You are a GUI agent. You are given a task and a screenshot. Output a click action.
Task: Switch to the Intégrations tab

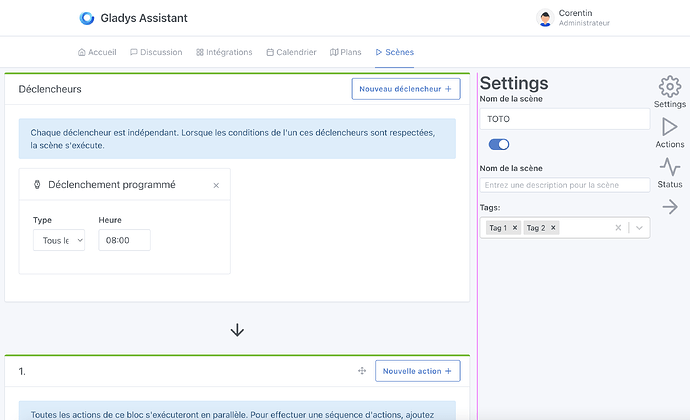tap(224, 52)
